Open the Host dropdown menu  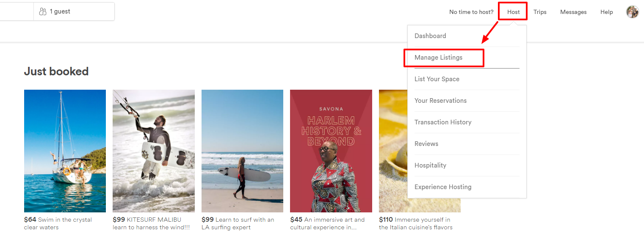click(513, 12)
